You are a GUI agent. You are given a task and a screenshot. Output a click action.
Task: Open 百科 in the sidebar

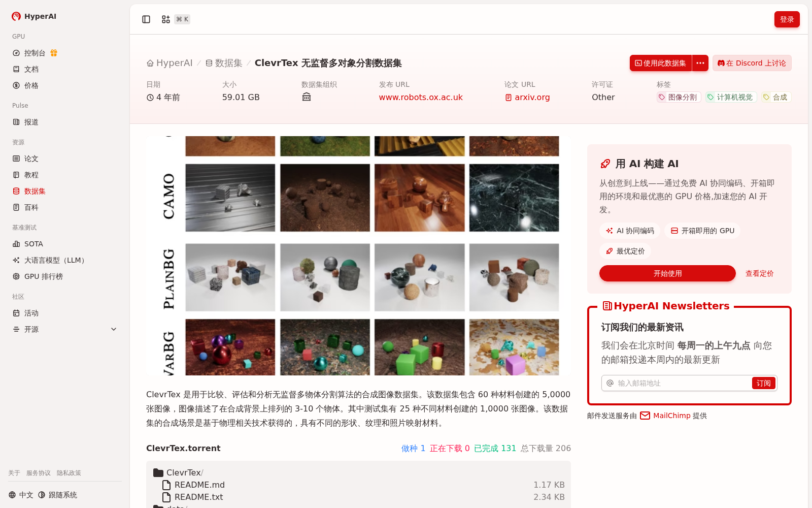[31, 207]
